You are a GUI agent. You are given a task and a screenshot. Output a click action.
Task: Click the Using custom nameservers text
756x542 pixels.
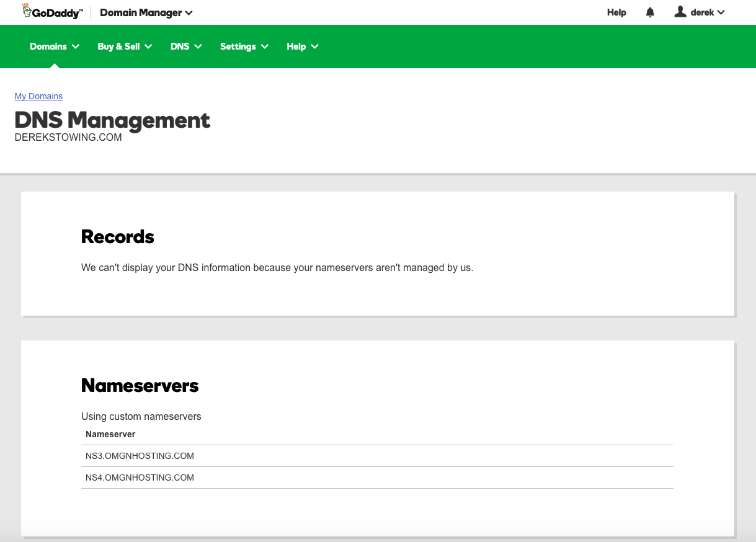141,416
